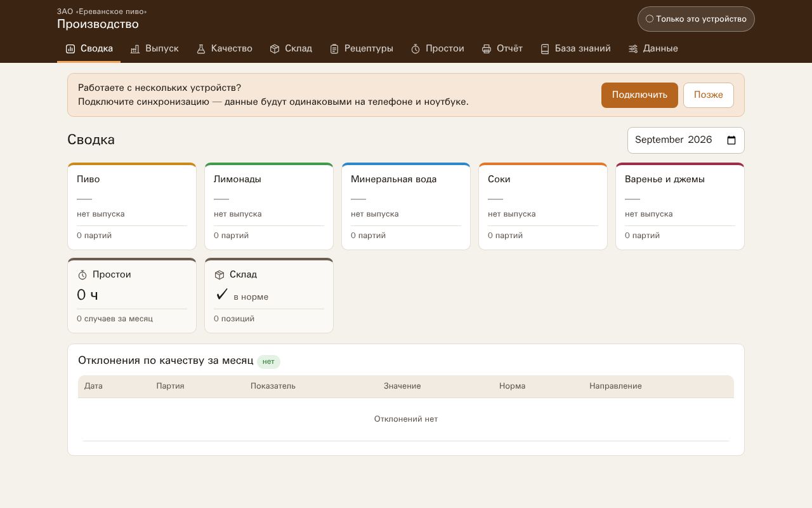Click the 'September 2026' month field
Image resolution: width=812 pixels, height=508 pixels.
coord(686,140)
